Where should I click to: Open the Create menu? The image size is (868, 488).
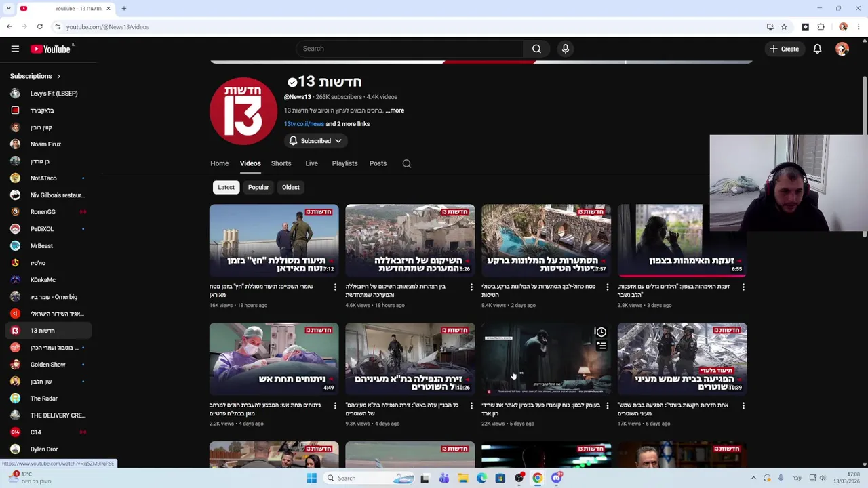(784, 49)
